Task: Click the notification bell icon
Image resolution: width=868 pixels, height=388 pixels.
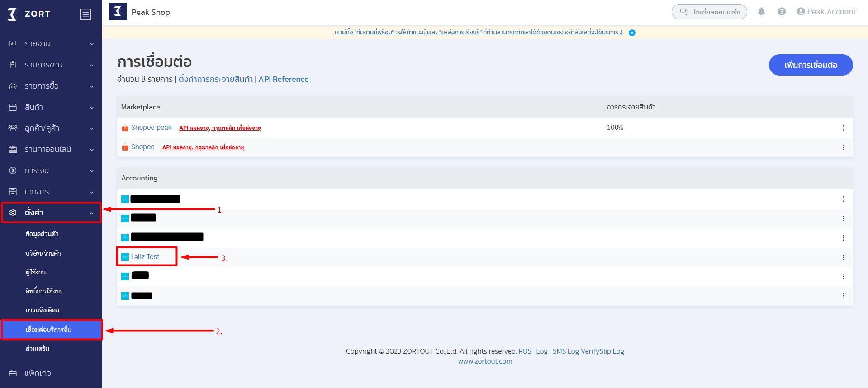Action: point(761,12)
